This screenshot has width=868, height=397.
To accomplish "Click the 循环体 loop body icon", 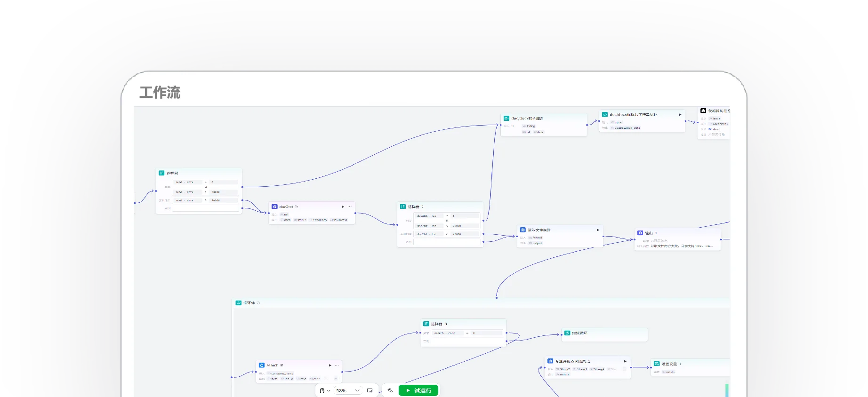I will [239, 303].
